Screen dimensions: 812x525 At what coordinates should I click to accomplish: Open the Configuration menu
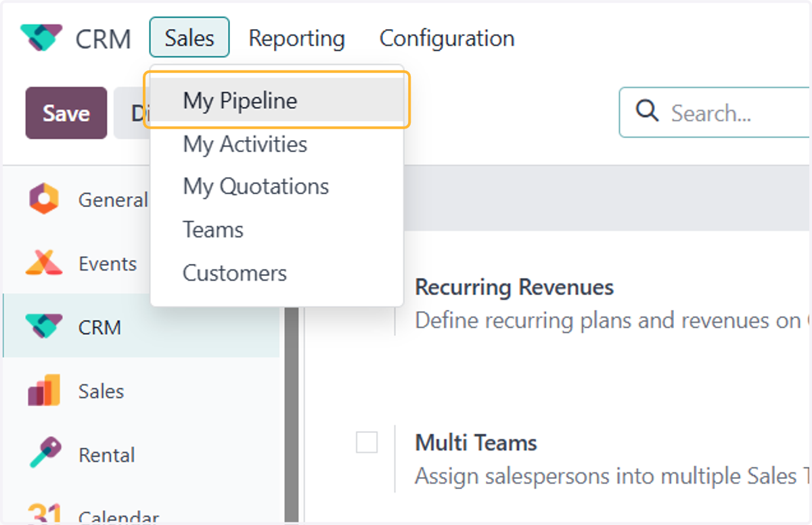[447, 38]
